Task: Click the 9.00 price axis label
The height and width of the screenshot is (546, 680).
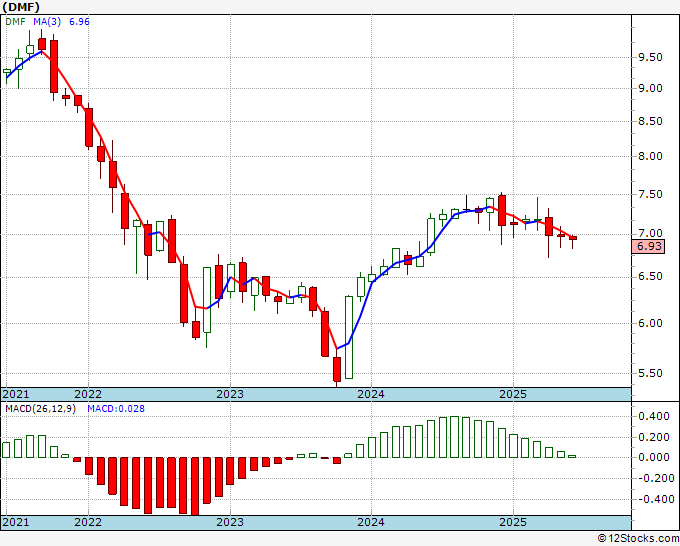Action: coord(650,88)
